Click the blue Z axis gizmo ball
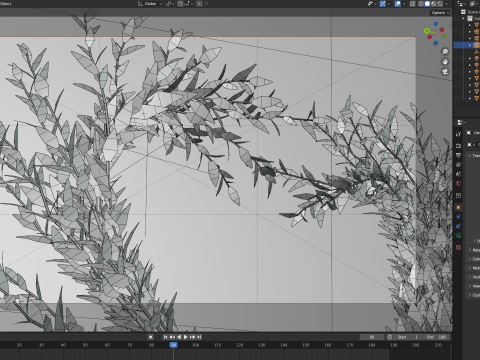 (x=436, y=24)
